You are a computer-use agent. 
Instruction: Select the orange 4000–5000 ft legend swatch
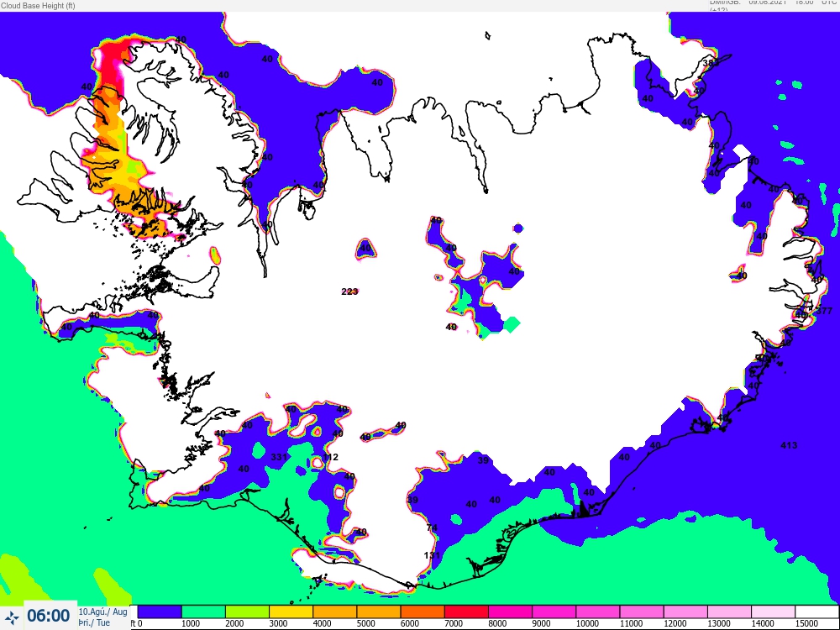click(334, 612)
